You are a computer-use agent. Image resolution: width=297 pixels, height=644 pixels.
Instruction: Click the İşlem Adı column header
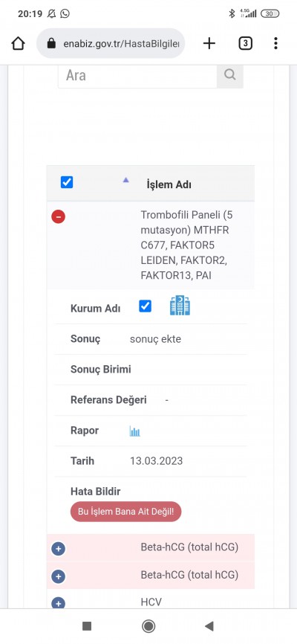point(169,185)
